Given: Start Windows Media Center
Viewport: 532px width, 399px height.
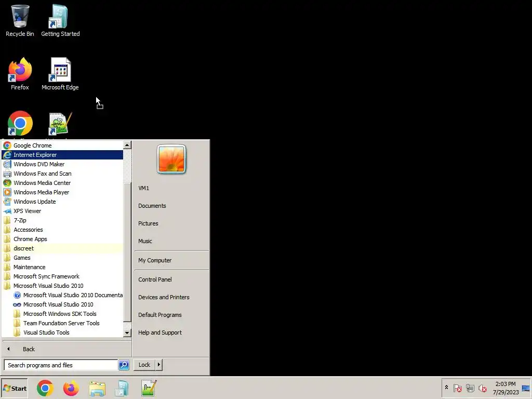Looking at the screenshot, I should pos(62,183).
